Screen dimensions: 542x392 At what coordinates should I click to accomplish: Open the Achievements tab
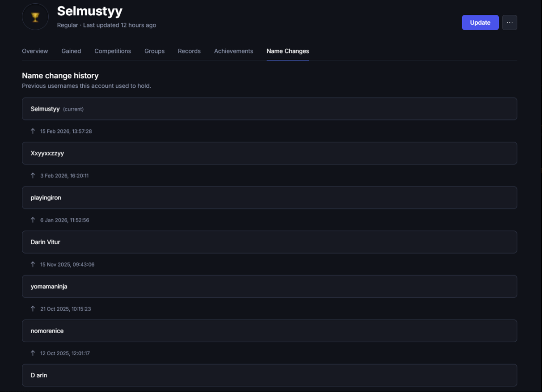coord(234,51)
